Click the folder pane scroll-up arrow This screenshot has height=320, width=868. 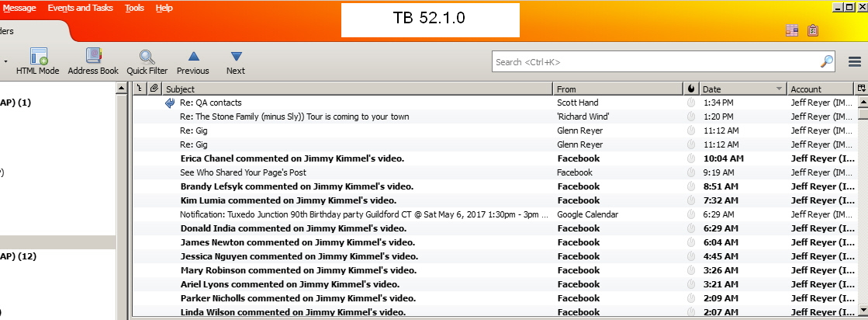(x=121, y=89)
